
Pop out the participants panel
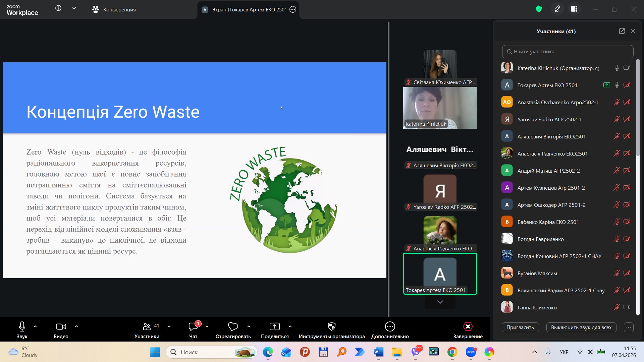click(622, 31)
